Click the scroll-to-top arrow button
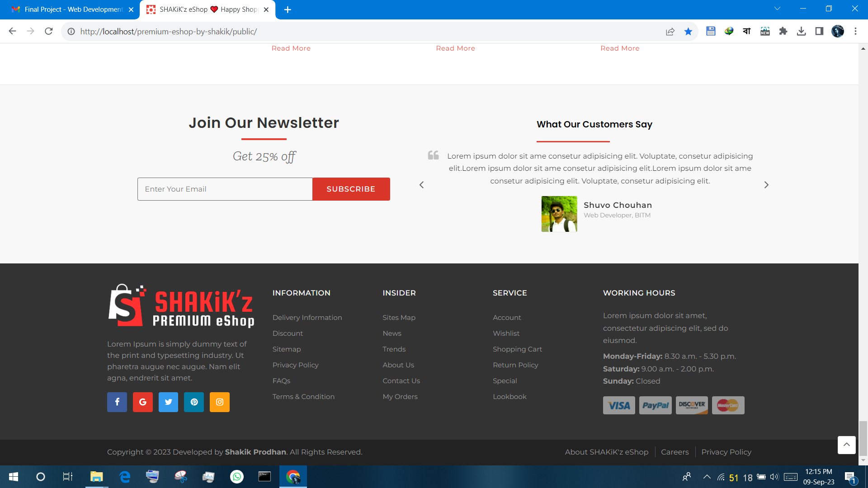Viewport: 868px width, 488px height. point(846,445)
